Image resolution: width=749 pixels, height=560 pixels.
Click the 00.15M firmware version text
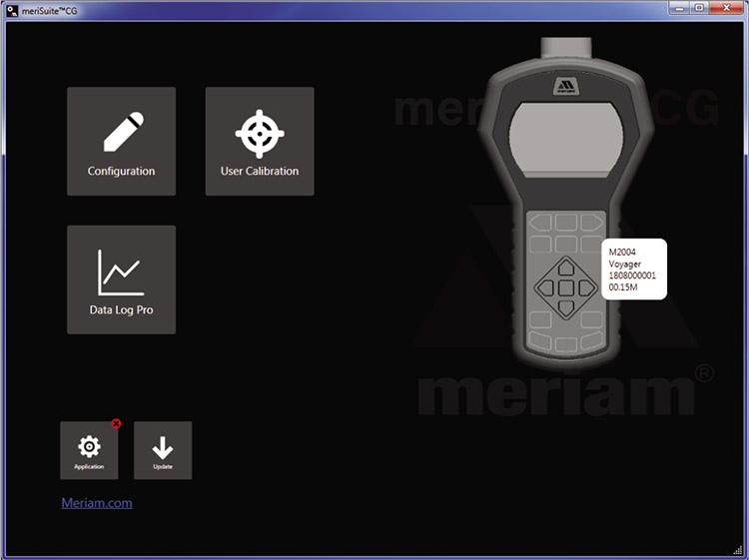[623, 287]
